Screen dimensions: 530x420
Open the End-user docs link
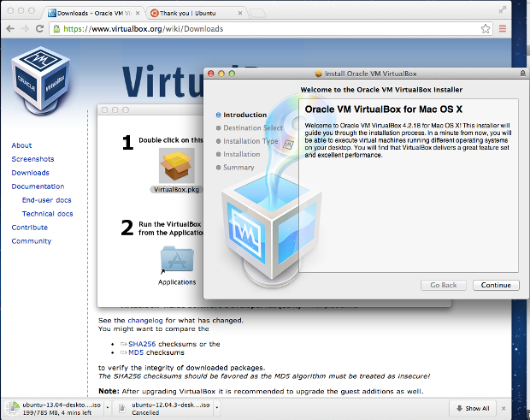point(47,200)
